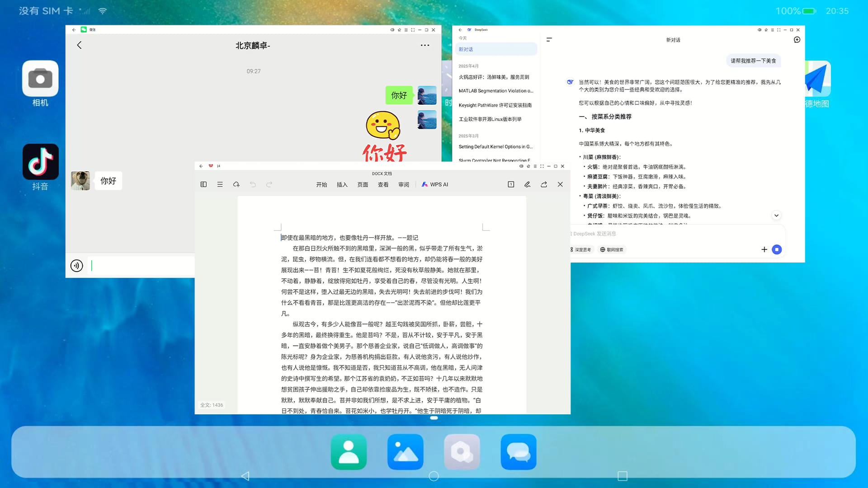Start new DeepSeek chat with plus-circle icon
Viewport: 868px width, 488px height.
[x=797, y=40]
